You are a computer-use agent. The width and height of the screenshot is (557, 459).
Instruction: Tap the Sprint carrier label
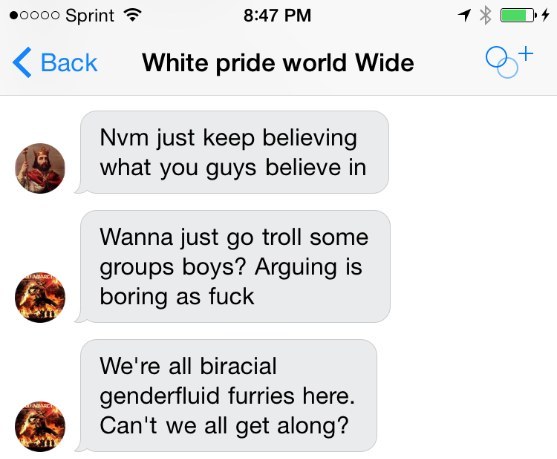[90, 16]
